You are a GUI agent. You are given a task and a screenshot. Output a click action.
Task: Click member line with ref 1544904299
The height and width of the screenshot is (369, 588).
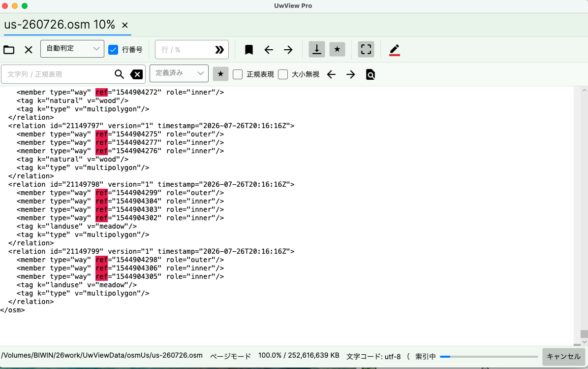(121, 193)
